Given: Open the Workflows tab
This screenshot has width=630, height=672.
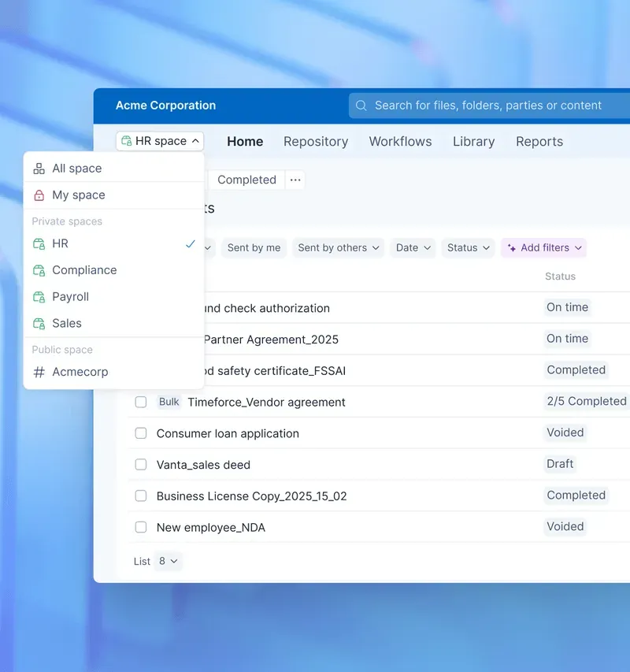Looking at the screenshot, I should [400, 141].
